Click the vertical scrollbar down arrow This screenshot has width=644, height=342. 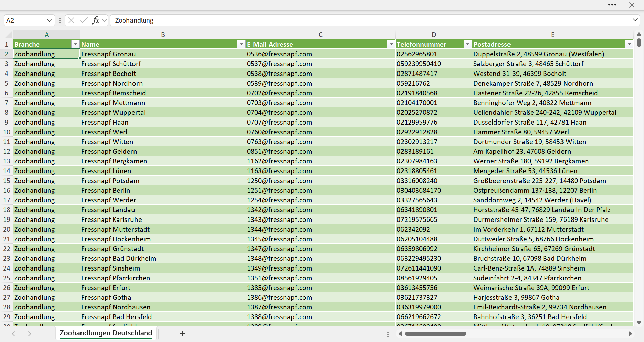tap(639, 323)
